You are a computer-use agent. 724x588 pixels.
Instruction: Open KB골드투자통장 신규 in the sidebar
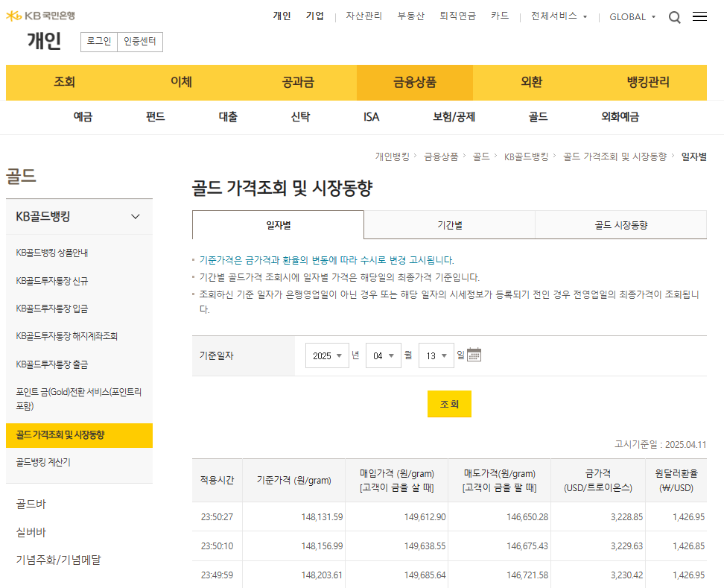click(x=51, y=281)
